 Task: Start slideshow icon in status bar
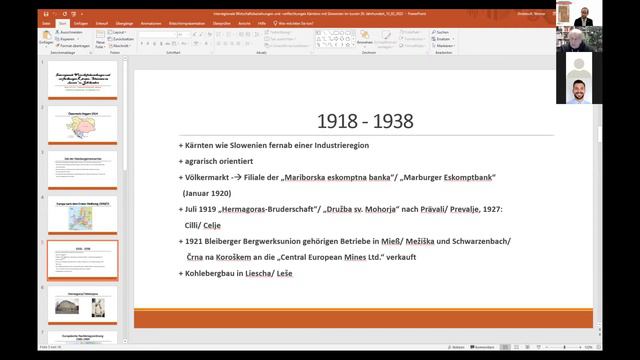point(538,347)
